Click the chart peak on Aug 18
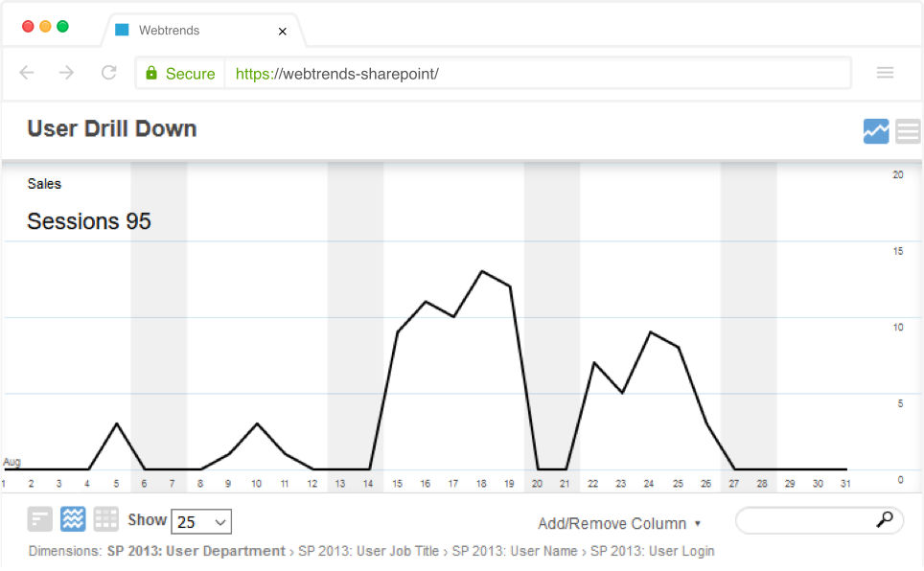 (x=482, y=271)
